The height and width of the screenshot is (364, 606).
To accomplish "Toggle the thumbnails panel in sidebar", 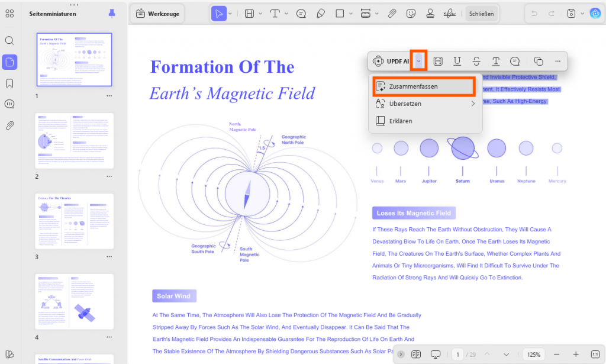I will [x=9, y=62].
